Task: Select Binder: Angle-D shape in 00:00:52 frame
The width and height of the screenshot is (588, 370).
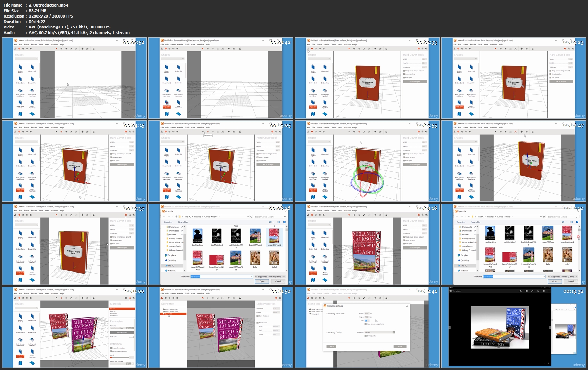Action: click(20, 69)
